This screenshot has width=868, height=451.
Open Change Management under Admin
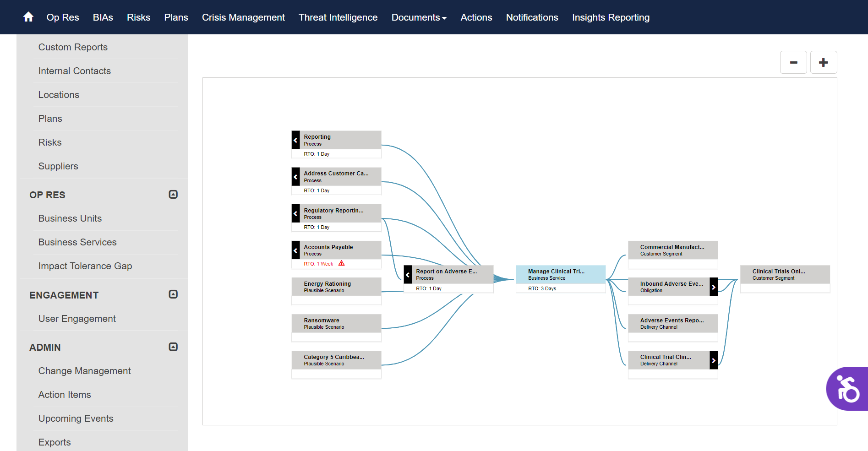[84, 370]
